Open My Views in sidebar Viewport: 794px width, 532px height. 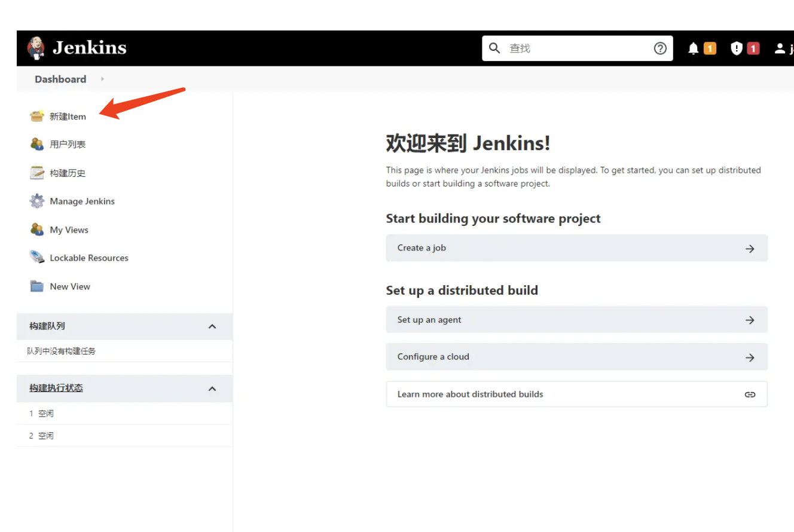69,230
